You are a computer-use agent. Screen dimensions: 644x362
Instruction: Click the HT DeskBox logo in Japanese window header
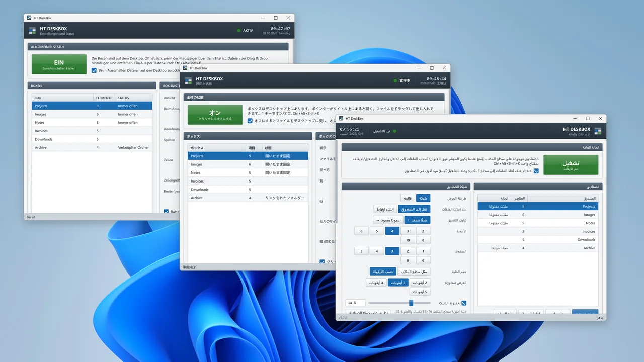coord(188,81)
